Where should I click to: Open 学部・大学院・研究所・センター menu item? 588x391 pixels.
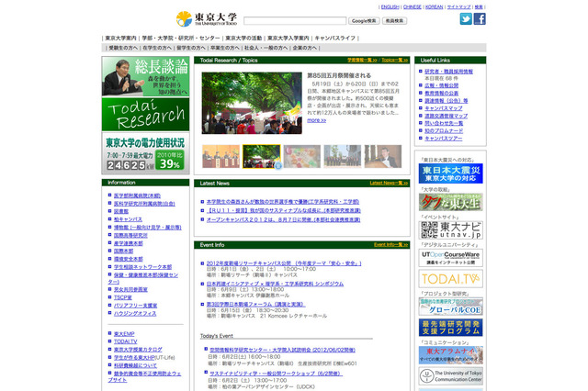tap(181, 39)
